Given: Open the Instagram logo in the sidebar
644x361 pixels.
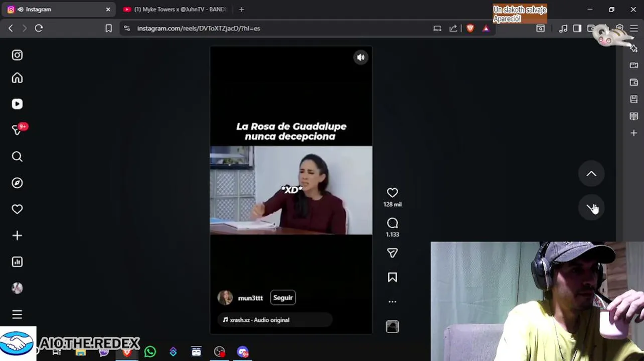Looking at the screenshot, I should 17,55.
